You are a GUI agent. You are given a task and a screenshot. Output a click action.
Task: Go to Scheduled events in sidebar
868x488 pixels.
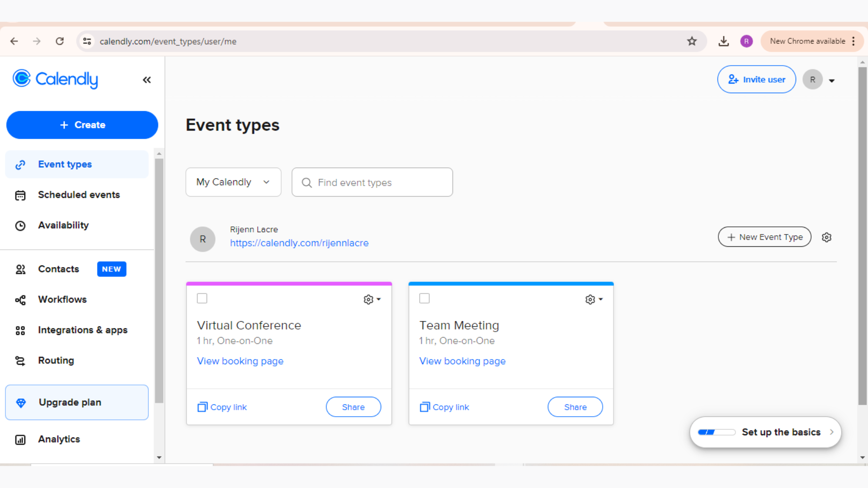point(79,195)
